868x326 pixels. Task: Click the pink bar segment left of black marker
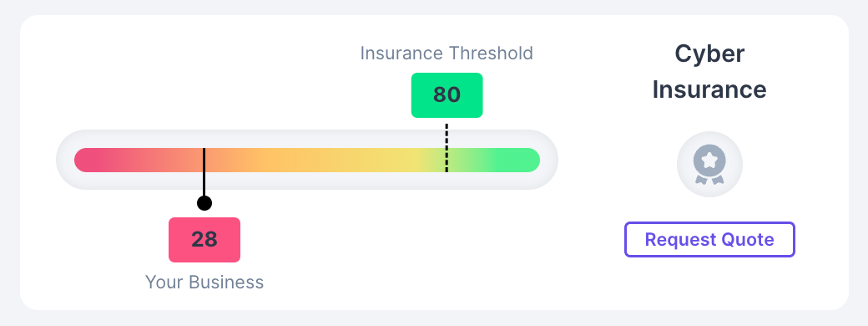click(x=139, y=160)
